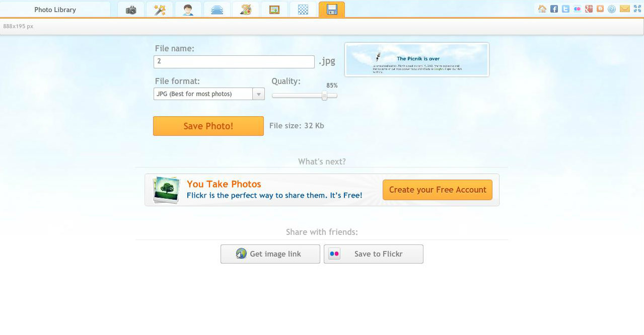
Task: Switch to the Photo Library tab
Action: (x=55, y=10)
